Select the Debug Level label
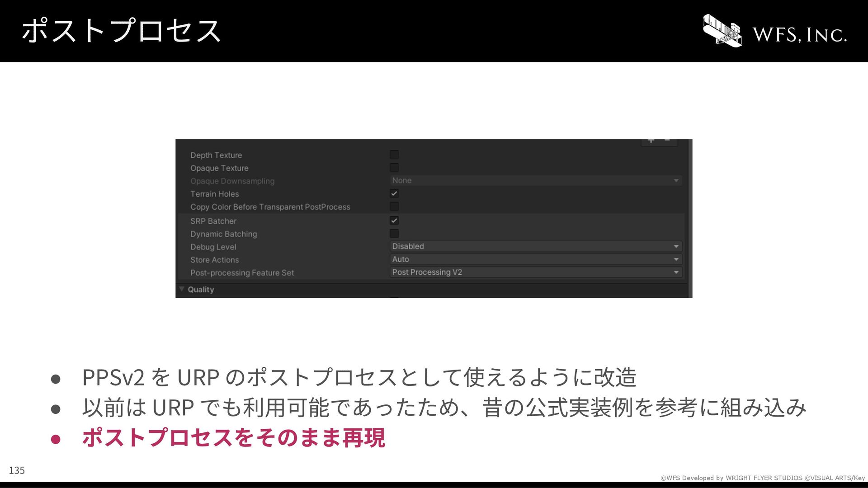Viewport: 868px width, 488px height. click(x=213, y=247)
